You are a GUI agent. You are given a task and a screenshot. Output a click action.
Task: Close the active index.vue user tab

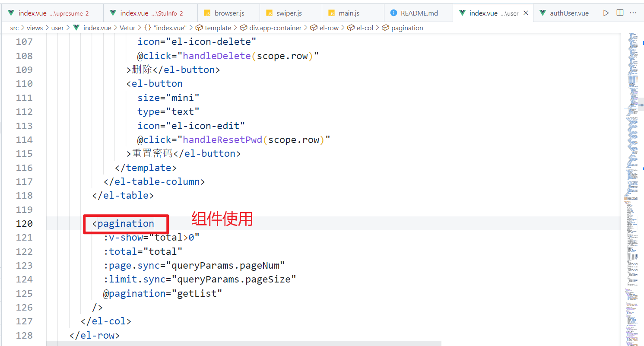[526, 13]
